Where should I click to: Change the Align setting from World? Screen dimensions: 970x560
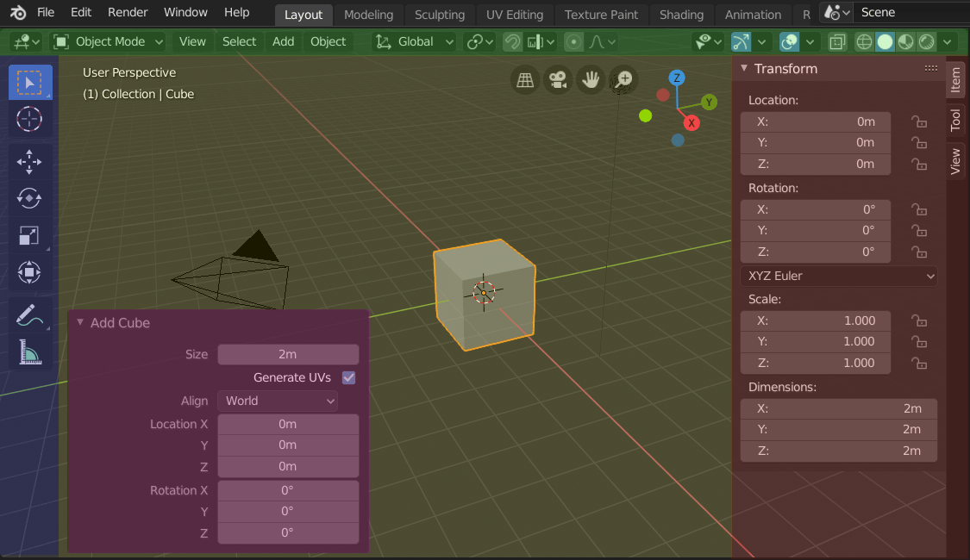[277, 401]
